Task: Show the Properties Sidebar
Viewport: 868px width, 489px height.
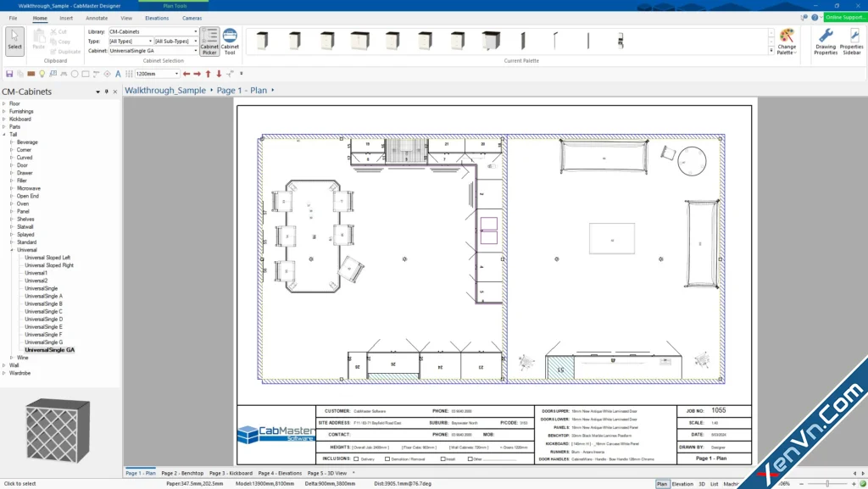Action: coord(851,41)
